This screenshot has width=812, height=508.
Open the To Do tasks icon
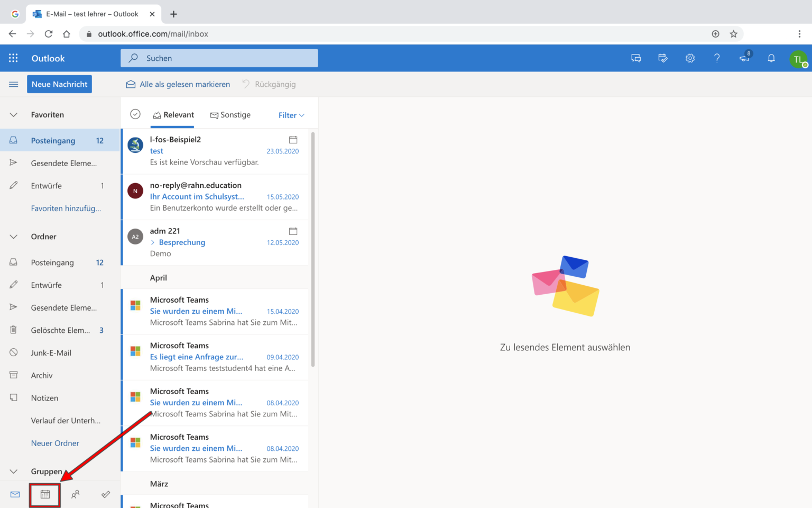tap(106, 494)
